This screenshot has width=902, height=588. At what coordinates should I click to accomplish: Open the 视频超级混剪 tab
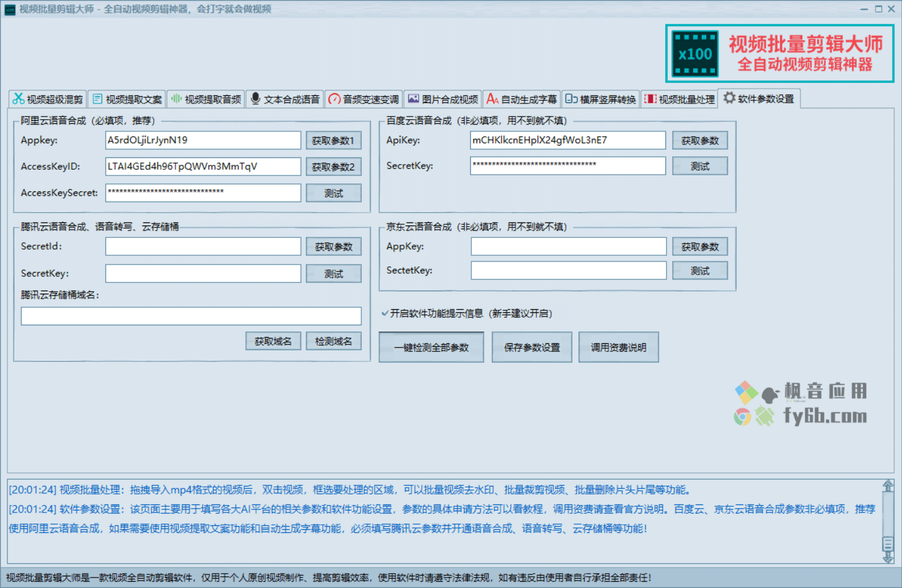[x=48, y=99]
